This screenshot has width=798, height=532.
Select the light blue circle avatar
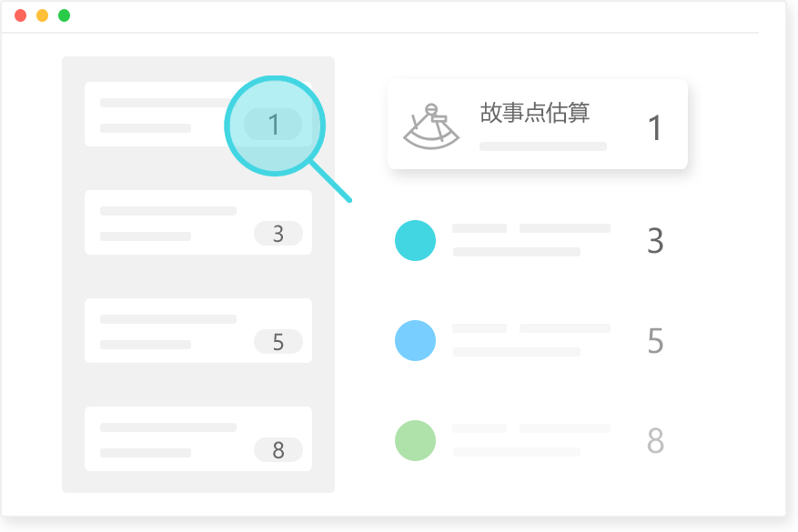415,341
